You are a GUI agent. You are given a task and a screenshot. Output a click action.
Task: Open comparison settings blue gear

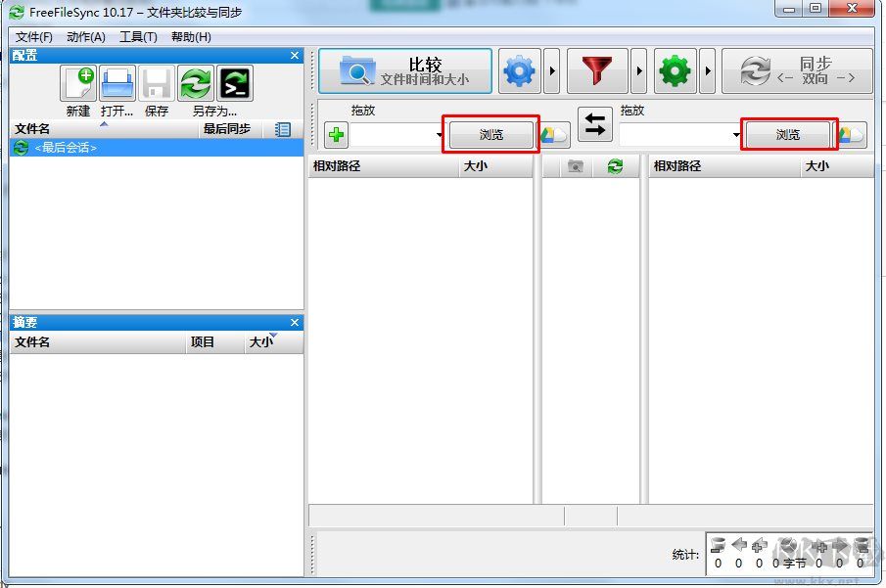[519, 71]
